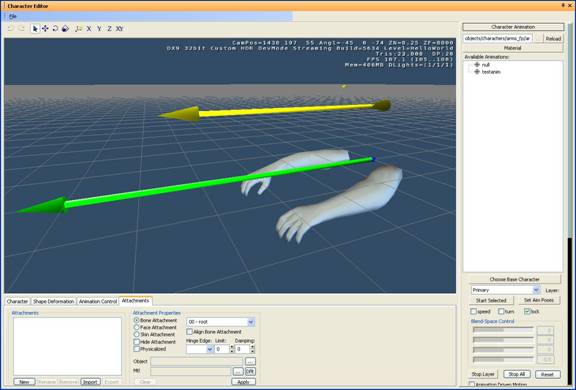Constrain to the XY plane
The width and height of the screenshot is (576, 390).
119,28
